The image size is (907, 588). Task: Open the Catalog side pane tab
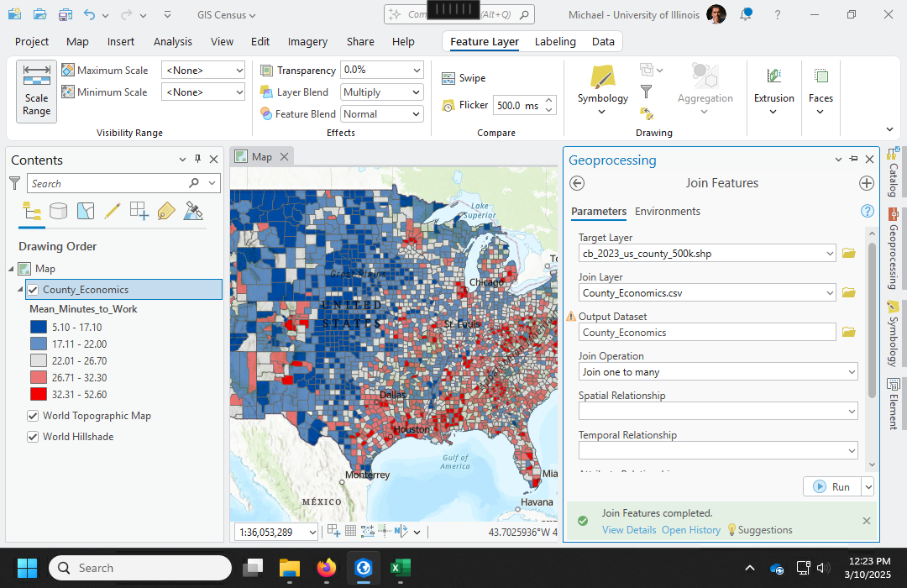(x=893, y=173)
